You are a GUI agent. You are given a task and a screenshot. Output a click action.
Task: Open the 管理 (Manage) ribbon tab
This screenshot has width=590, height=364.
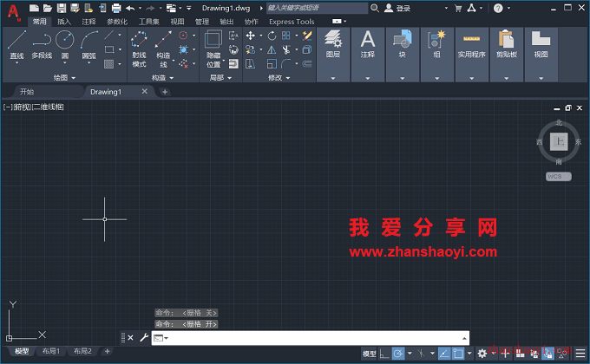201,22
